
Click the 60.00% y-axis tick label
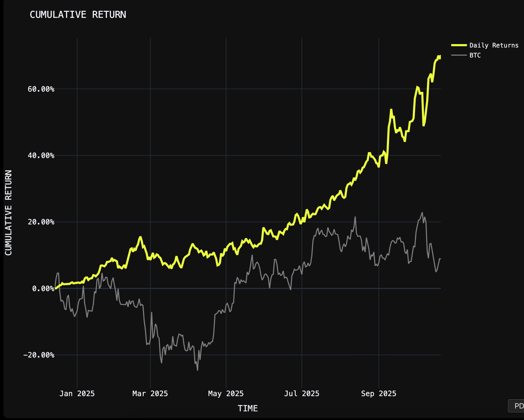[x=41, y=89]
